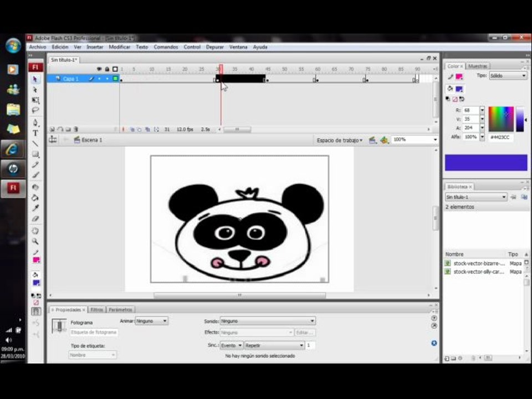Open the Archivo menu
Viewport: 532px width, 399px height.
click(37, 47)
